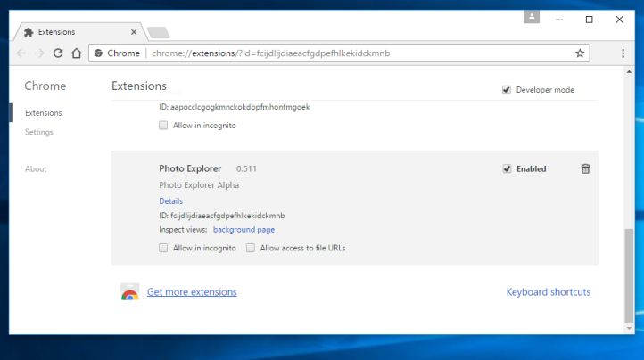Open Keyboard shortcuts link
644x360 pixels.
pyautogui.click(x=549, y=292)
